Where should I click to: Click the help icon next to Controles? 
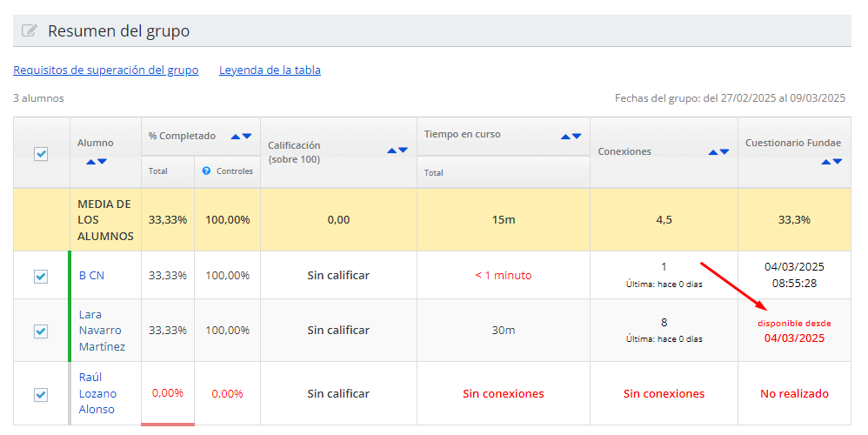(x=206, y=171)
